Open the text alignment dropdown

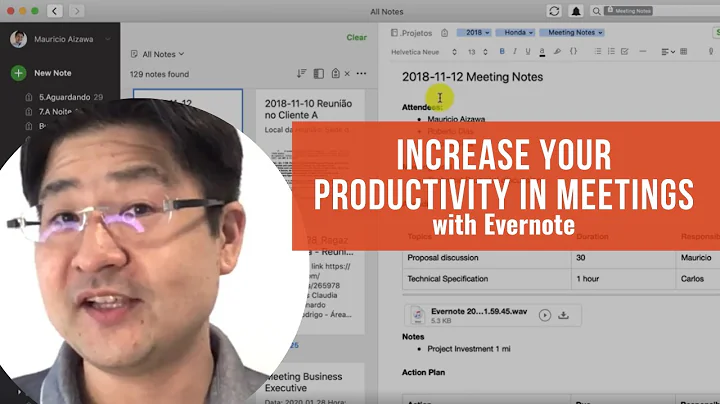click(x=668, y=52)
